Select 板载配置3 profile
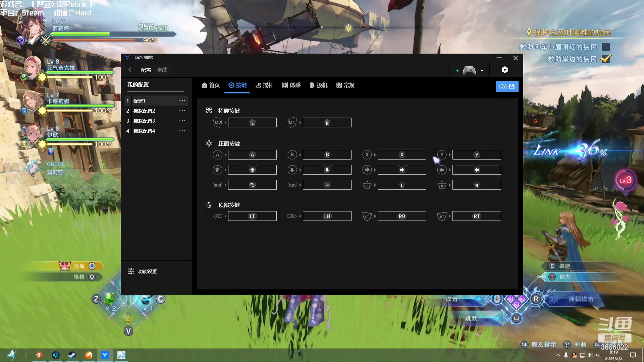The height and width of the screenshot is (362, 644). (x=156, y=121)
